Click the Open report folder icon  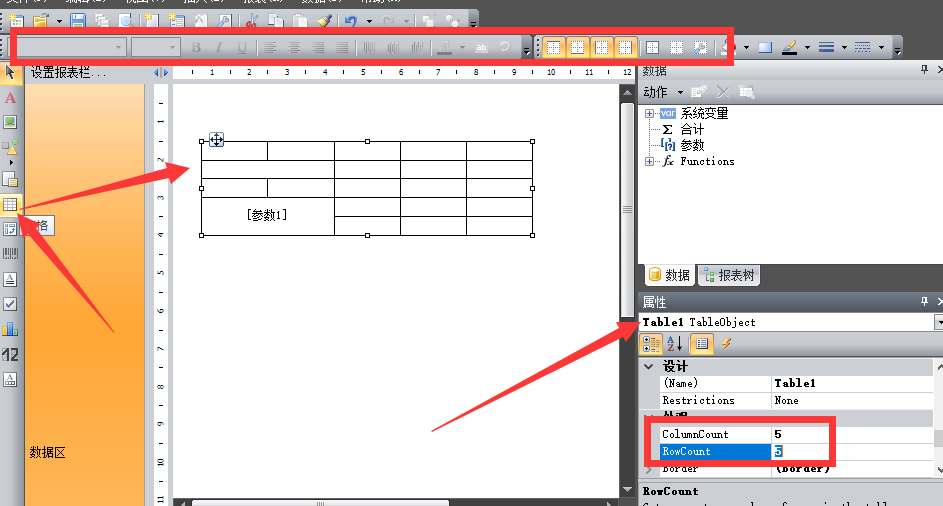[40, 21]
